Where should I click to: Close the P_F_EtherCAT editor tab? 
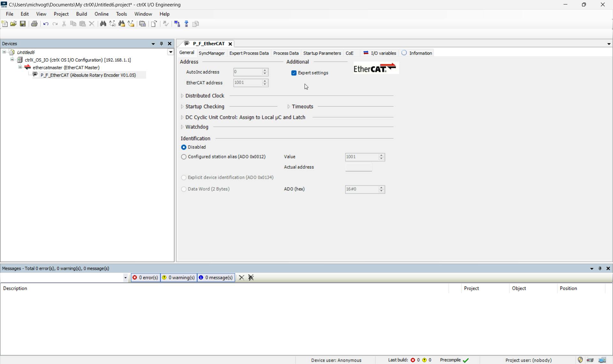tap(230, 44)
